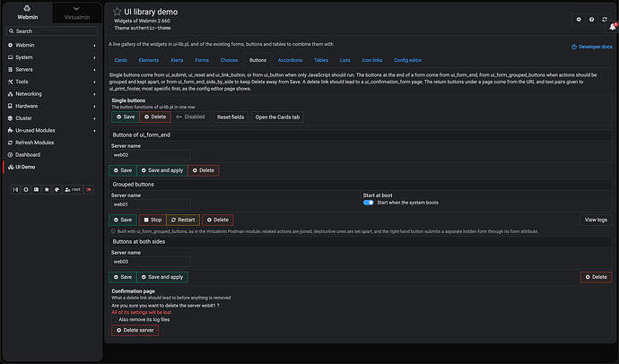Switch to the Virtualmin navigation tab

tap(77, 13)
